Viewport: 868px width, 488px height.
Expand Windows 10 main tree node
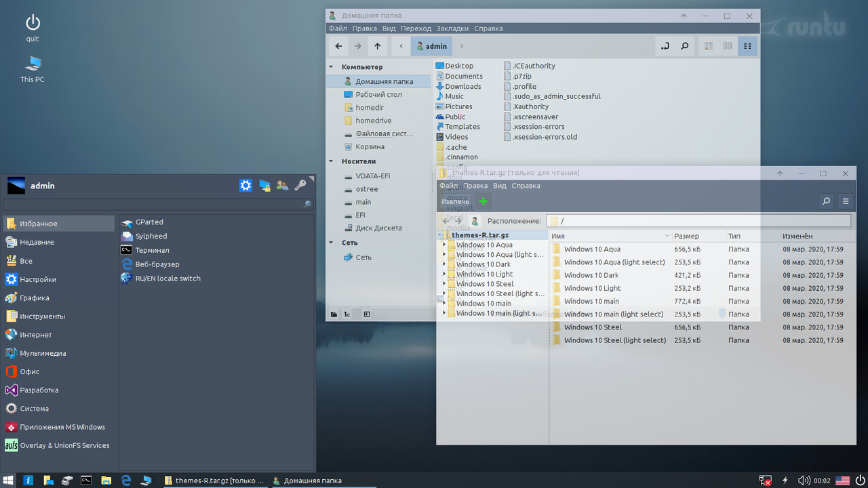pyautogui.click(x=445, y=303)
